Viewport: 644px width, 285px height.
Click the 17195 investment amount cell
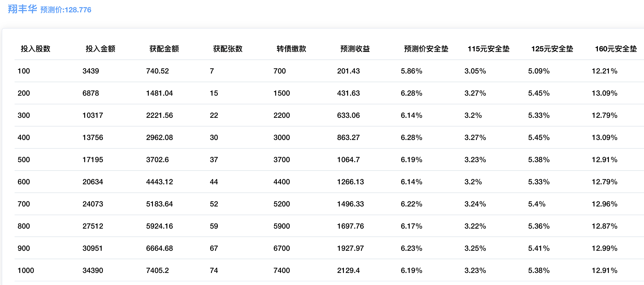(93, 160)
